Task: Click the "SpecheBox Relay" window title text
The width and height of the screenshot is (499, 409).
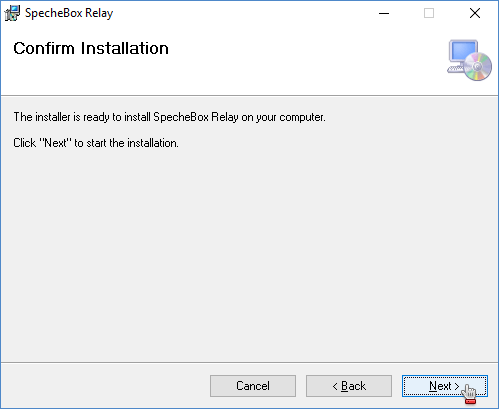Action: tap(69, 13)
